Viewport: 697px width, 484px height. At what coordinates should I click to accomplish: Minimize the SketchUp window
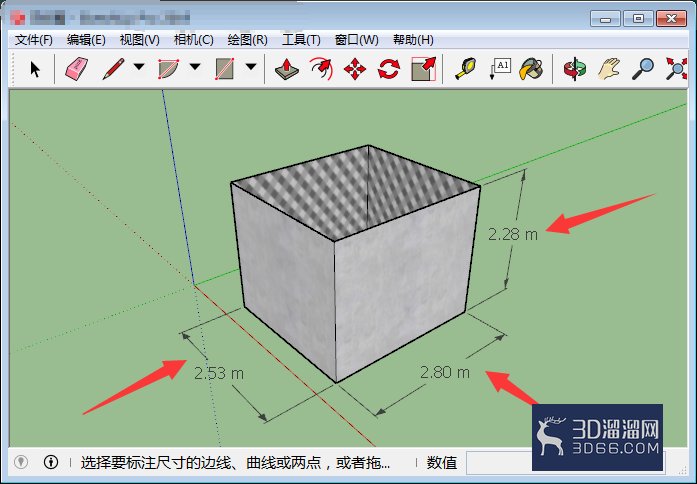coord(605,19)
